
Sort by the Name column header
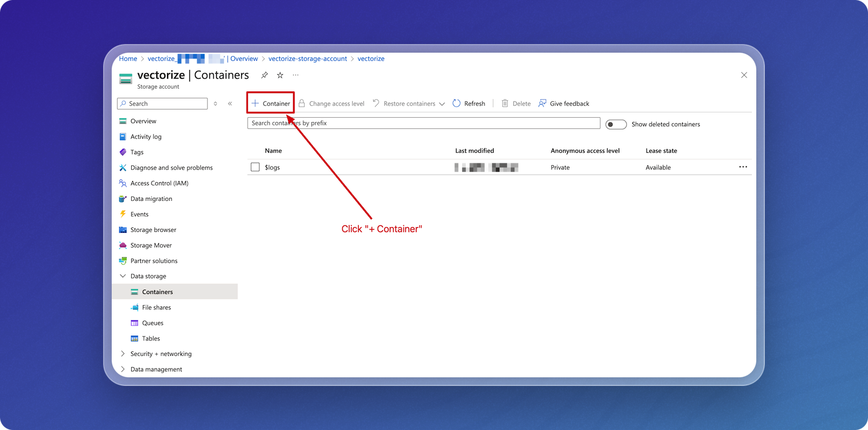click(273, 151)
